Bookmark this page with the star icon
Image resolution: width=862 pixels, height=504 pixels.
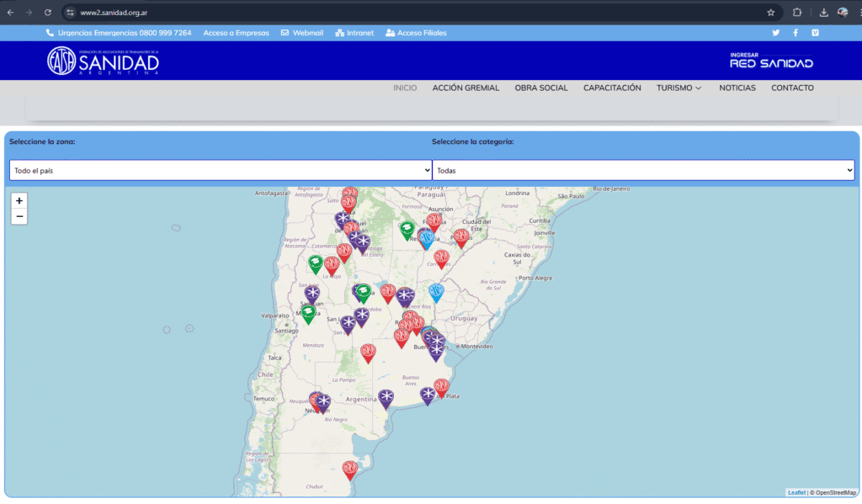771,12
